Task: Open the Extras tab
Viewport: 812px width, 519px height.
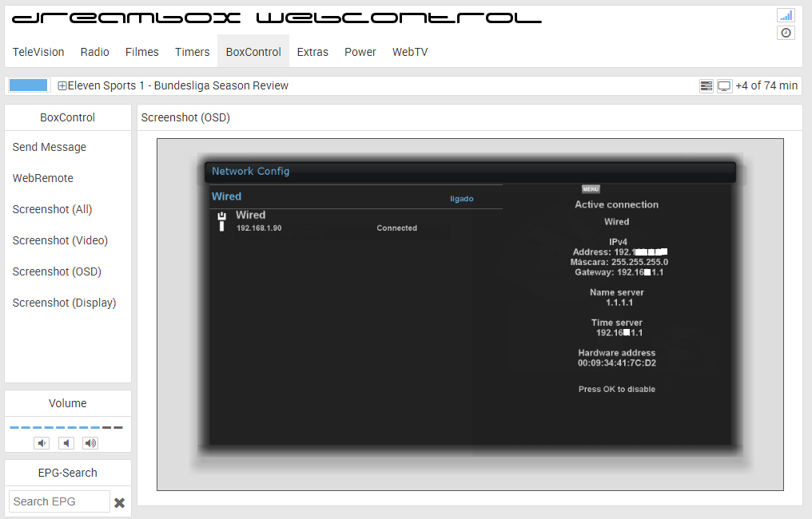Action: [312, 52]
